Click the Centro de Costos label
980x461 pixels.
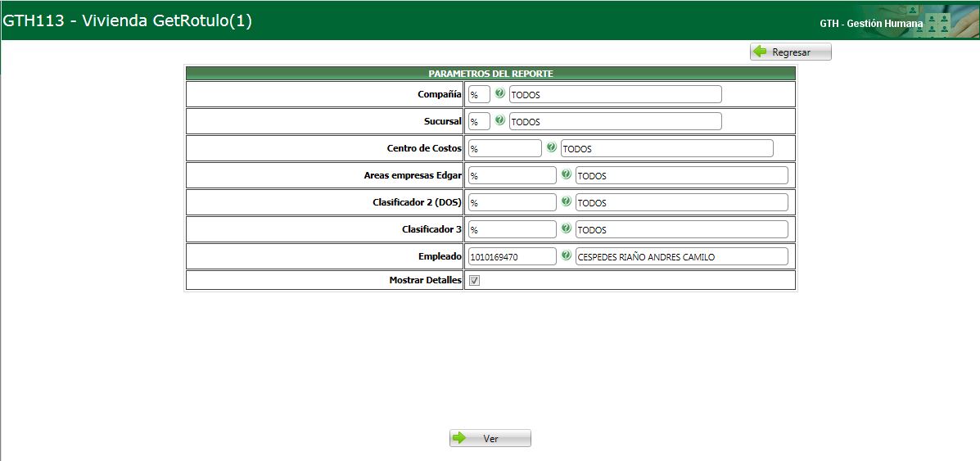pyautogui.click(x=425, y=148)
